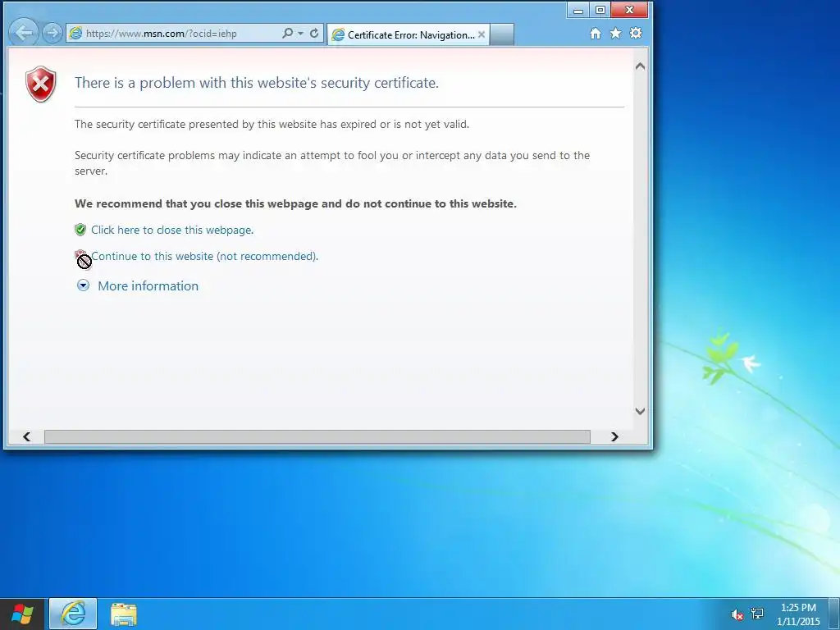This screenshot has width=840, height=630.
Task: Open the address bar autocomplete dropdown arrow
Action: coord(300,33)
